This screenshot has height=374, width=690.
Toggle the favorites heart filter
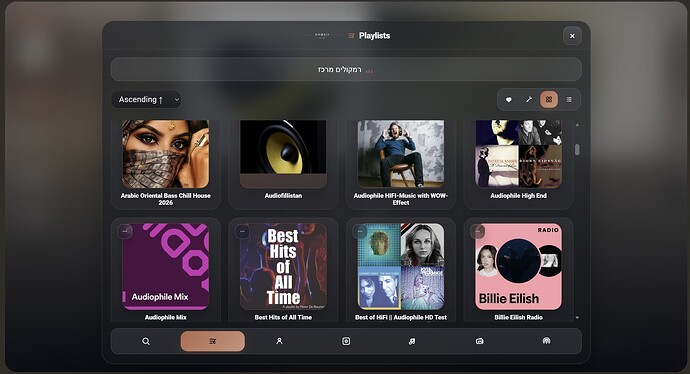(509, 100)
